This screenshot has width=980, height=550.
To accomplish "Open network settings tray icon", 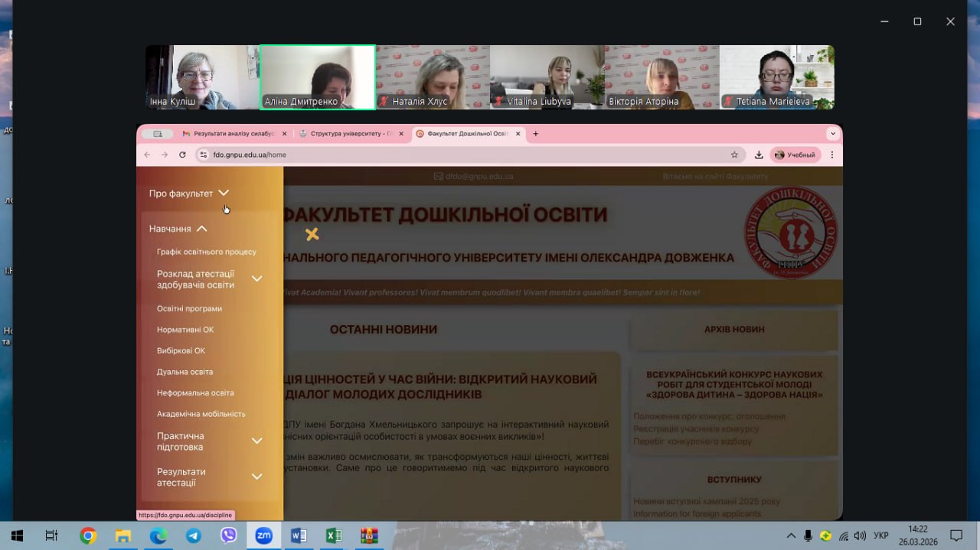I will 843,536.
